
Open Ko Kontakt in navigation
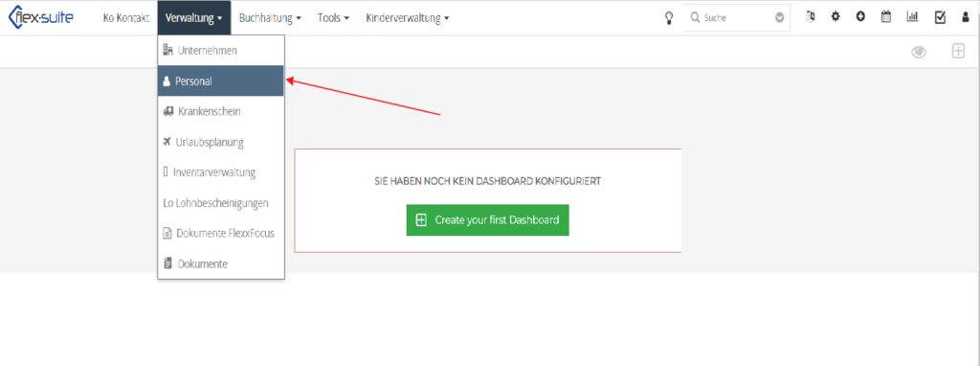pos(125,18)
